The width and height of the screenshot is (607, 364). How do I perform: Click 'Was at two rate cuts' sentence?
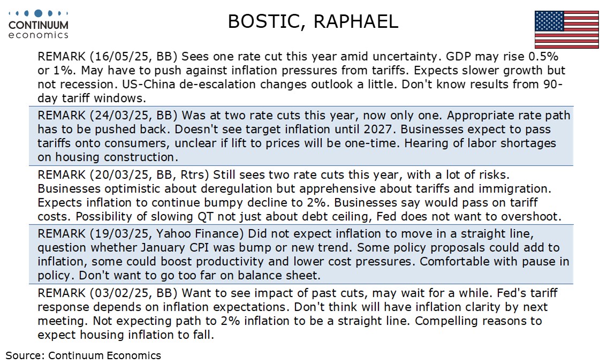point(314,116)
